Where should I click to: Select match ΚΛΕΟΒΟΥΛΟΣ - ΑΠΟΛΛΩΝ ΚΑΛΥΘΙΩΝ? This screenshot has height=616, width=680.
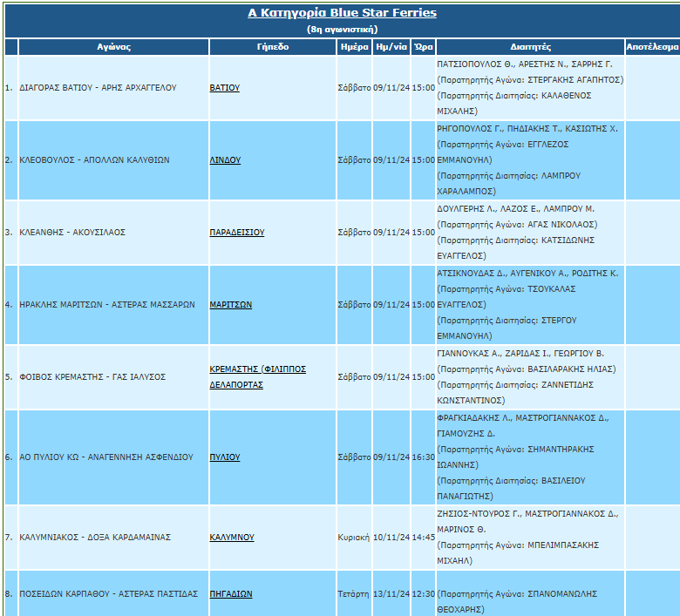click(94, 160)
